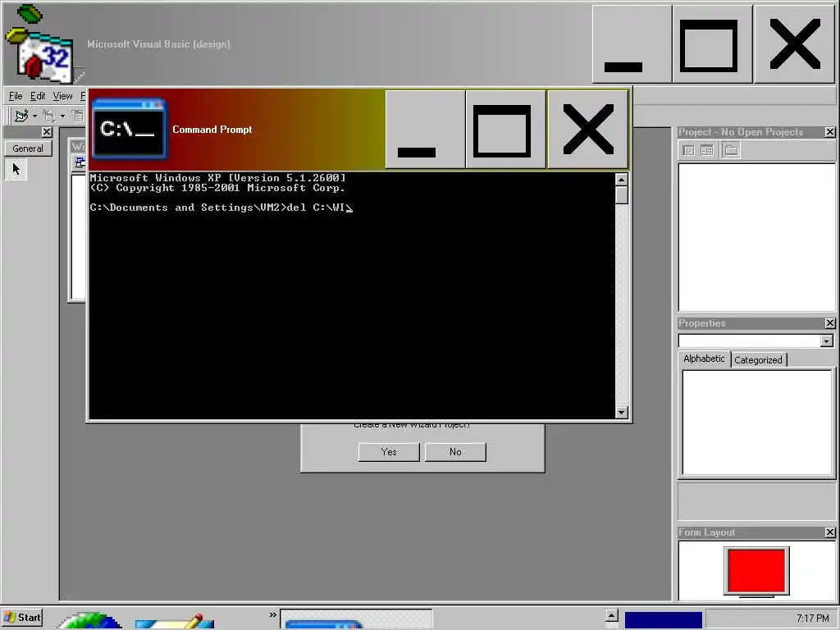This screenshot has height=630, width=840.
Task: Expand the quick launch chevron on taskbar
Action: (x=272, y=615)
